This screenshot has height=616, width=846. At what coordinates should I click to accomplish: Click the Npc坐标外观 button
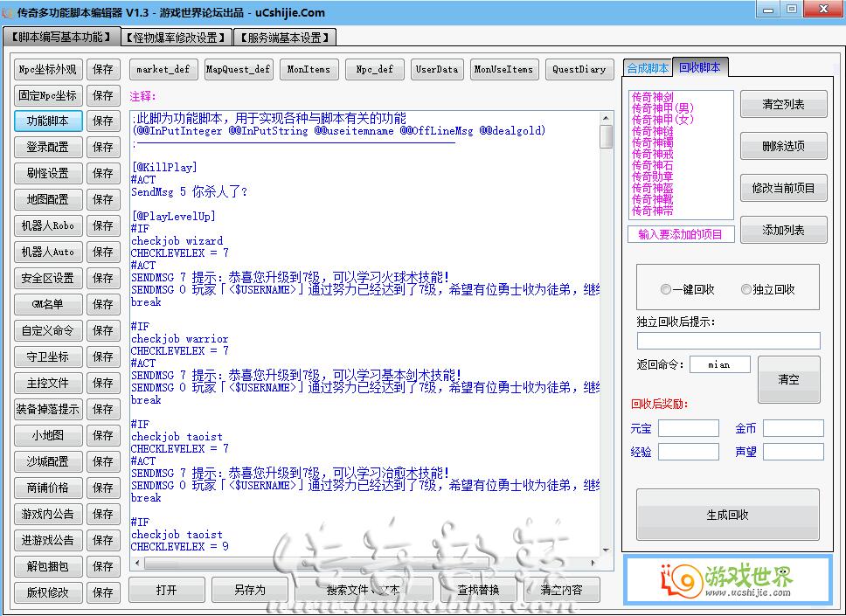48,69
